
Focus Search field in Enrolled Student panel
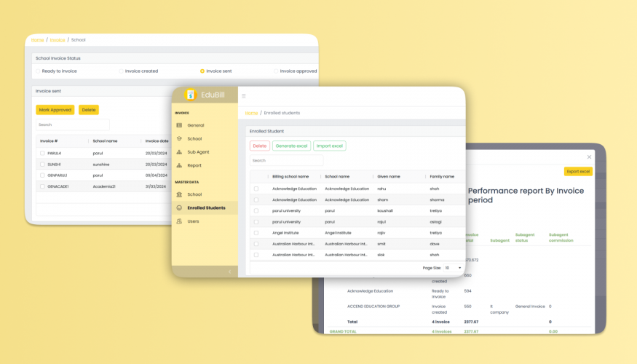(286, 160)
